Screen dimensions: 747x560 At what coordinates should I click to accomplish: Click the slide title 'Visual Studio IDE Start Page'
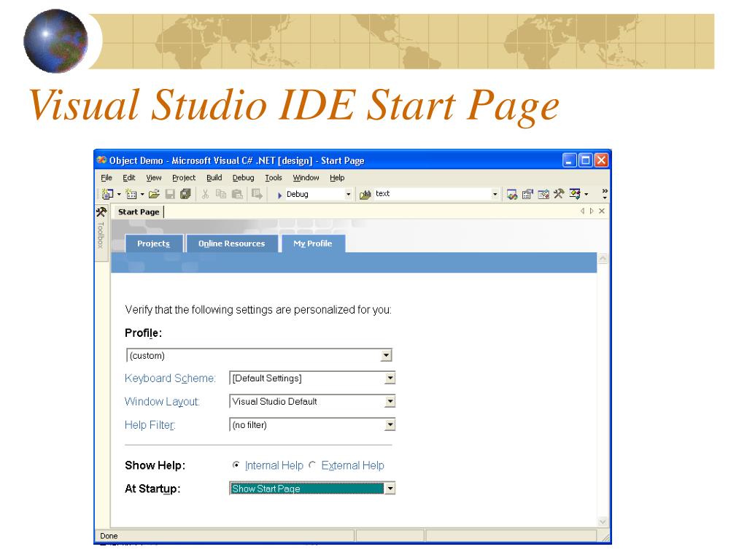coord(294,106)
